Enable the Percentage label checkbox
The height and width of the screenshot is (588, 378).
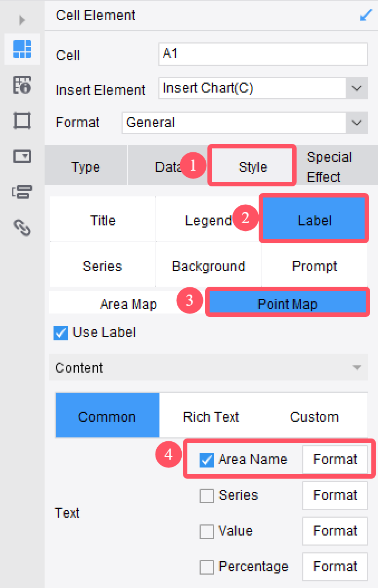click(207, 567)
